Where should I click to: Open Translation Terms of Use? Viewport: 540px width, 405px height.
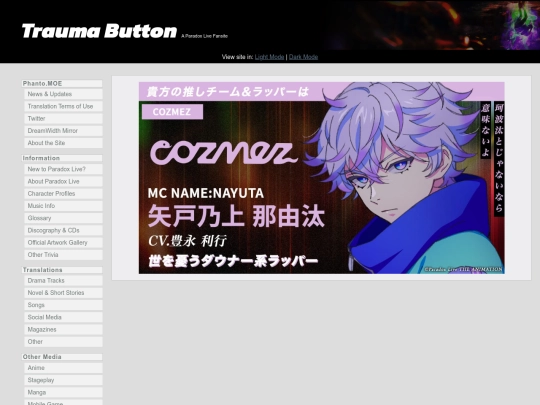[x=63, y=106]
